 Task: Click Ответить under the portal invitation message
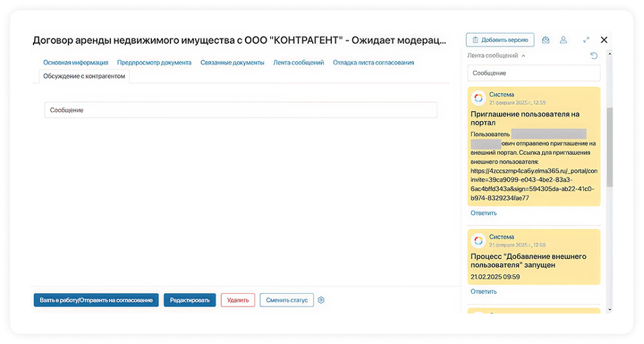tap(483, 213)
